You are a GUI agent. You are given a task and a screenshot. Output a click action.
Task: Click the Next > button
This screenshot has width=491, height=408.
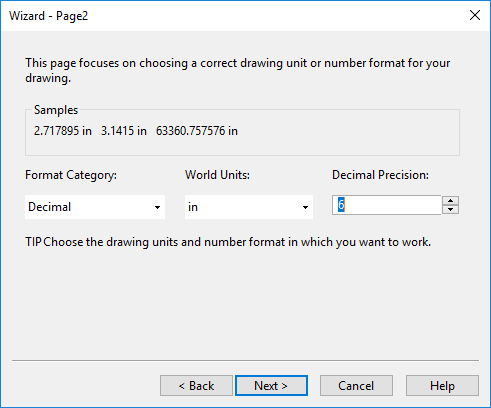271,386
